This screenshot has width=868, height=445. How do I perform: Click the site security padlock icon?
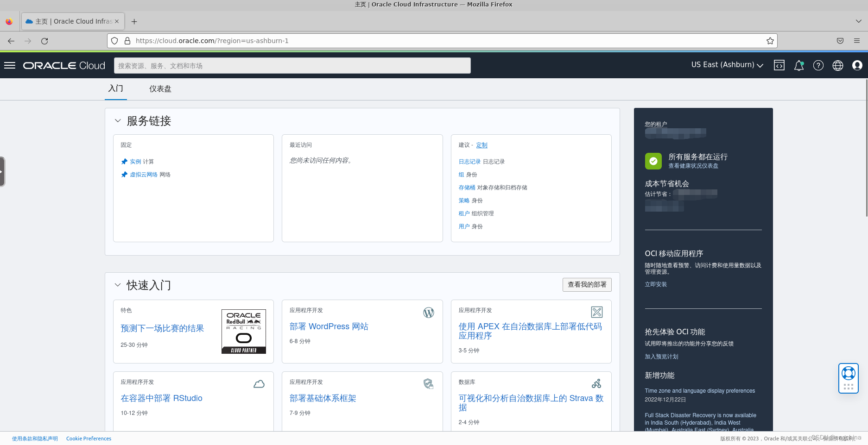[x=127, y=41]
